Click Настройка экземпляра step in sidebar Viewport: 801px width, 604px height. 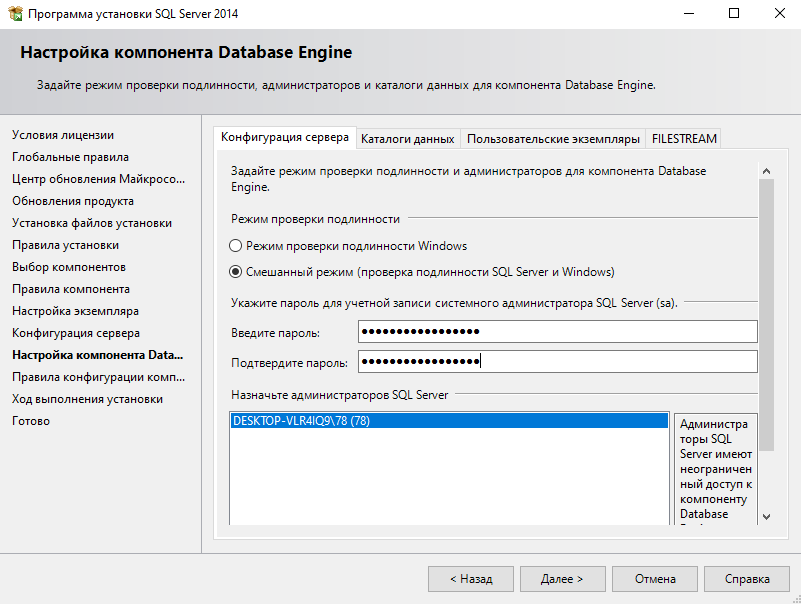point(76,311)
